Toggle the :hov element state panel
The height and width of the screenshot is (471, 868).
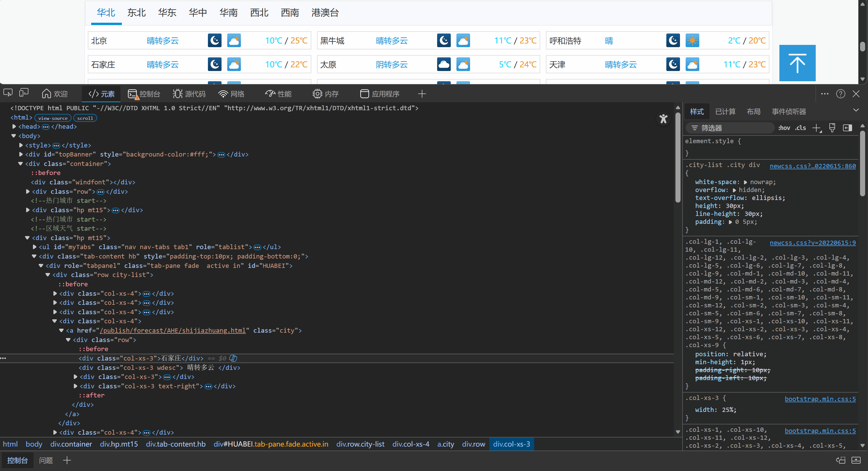[784, 128]
